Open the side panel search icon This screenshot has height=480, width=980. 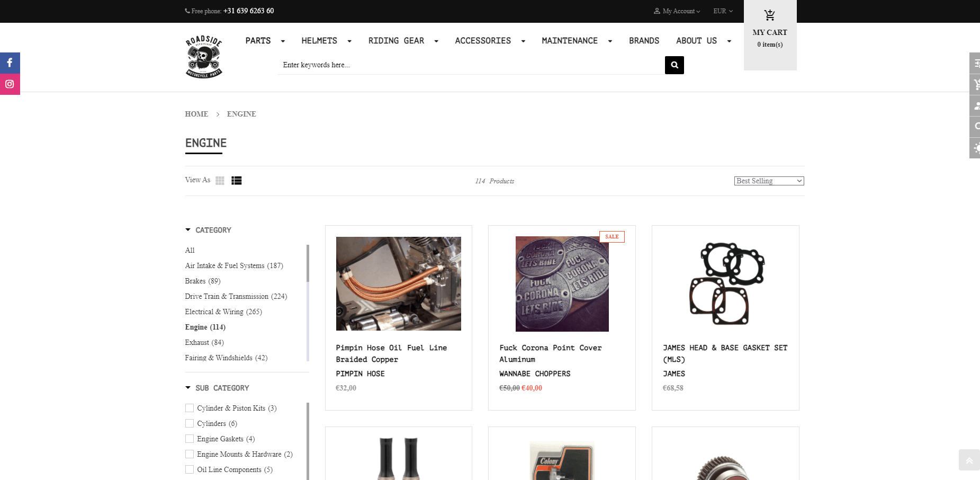(x=975, y=127)
